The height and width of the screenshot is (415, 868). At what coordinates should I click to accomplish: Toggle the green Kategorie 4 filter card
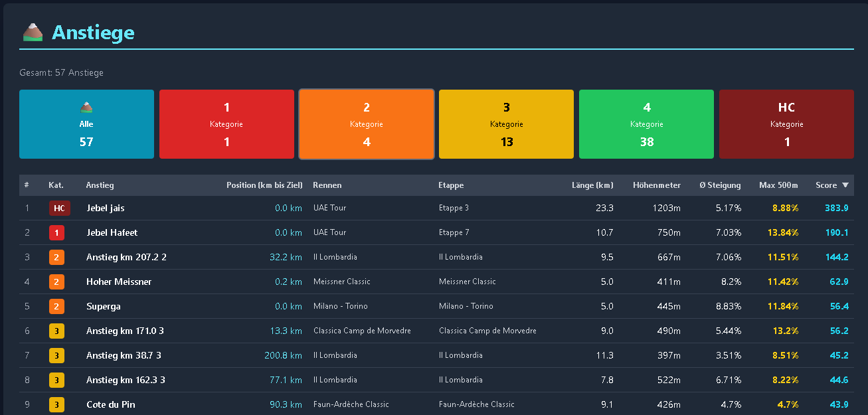click(x=646, y=124)
